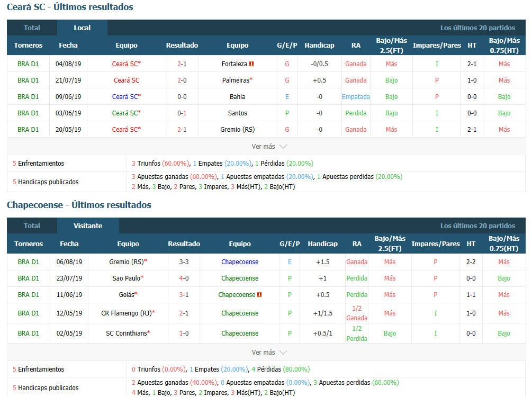The image size is (532, 397).
Task: Click Ceará SC - Últimos resultados heading
Action: (70, 7)
